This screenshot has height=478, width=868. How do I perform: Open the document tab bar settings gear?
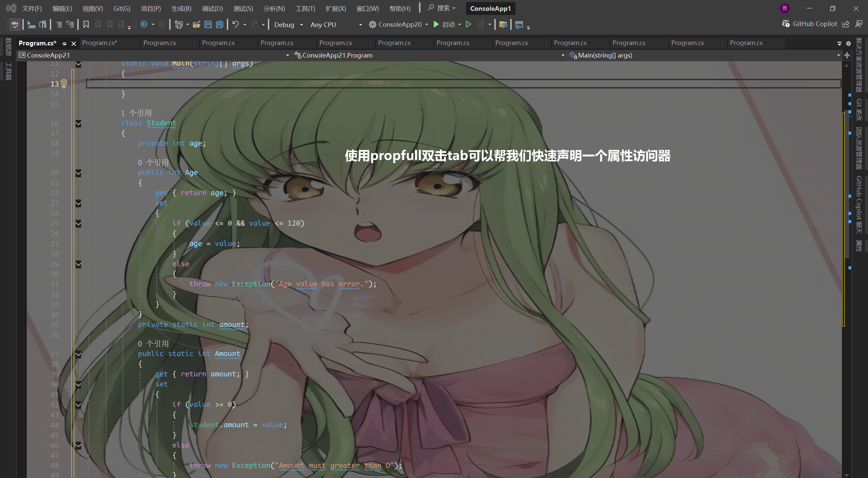coord(848,43)
